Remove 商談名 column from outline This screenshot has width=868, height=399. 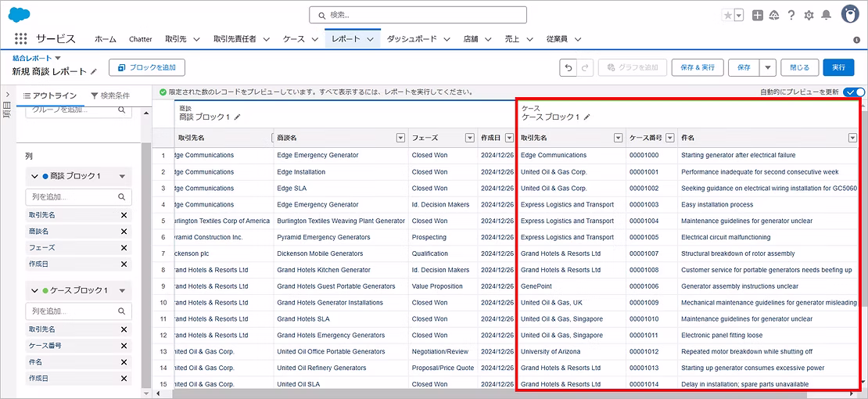124,231
